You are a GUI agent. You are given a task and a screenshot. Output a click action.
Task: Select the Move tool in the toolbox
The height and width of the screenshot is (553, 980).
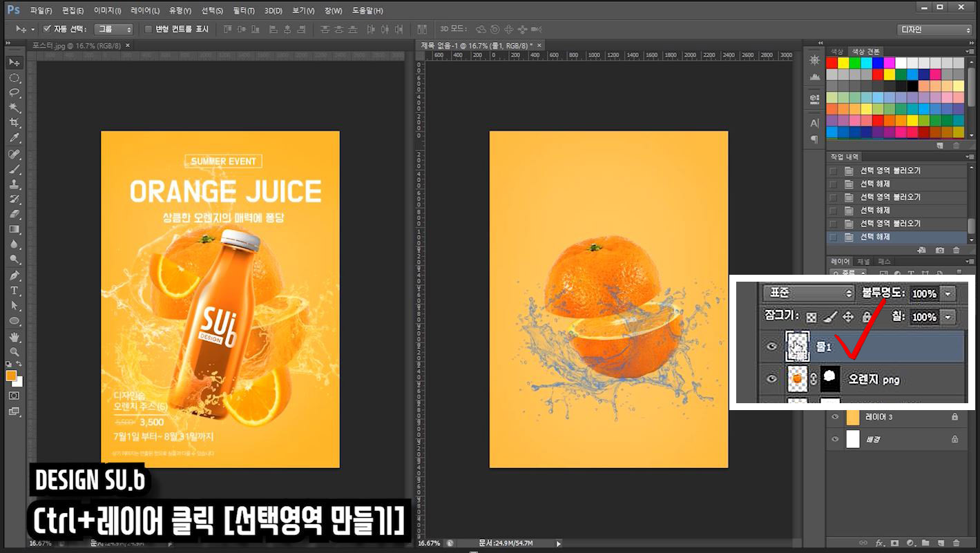[14, 63]
